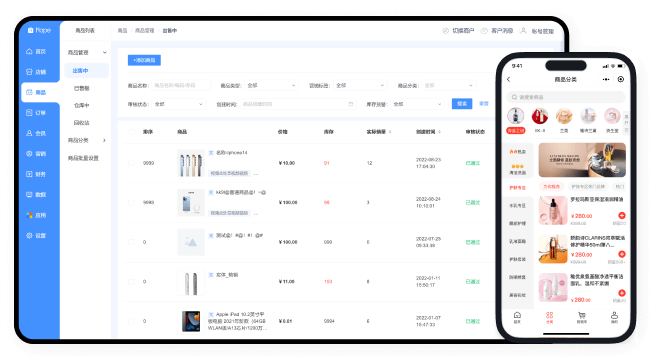657x364 pixels.
Task: Tap red add button on first 280.00 product
Action: coord(622,215)
